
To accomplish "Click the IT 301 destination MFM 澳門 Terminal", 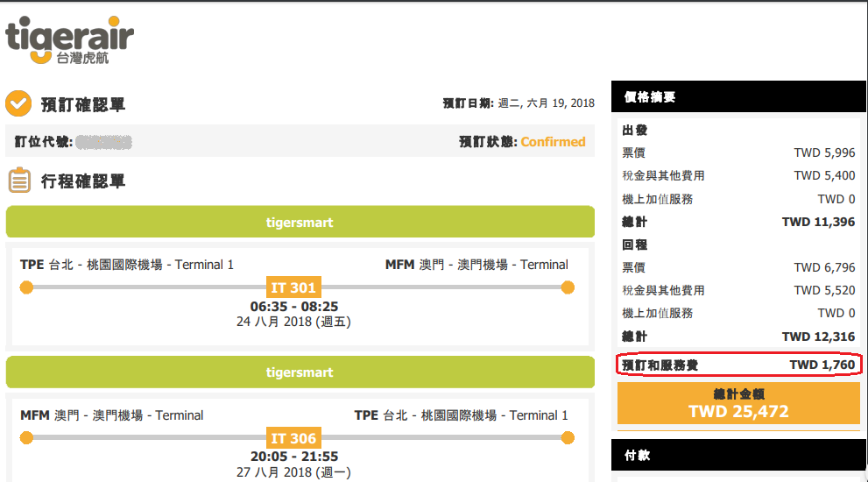I will coord(476,265).
